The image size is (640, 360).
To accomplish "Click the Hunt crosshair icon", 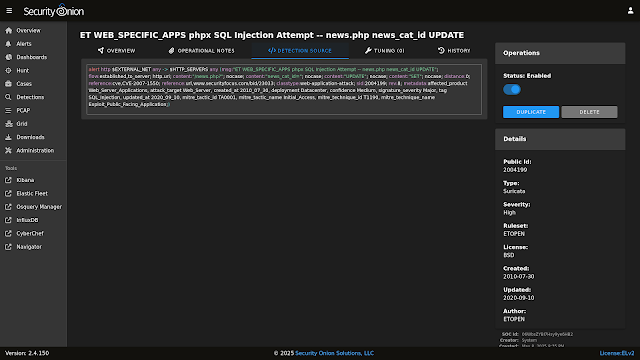I will coord(8,71).
